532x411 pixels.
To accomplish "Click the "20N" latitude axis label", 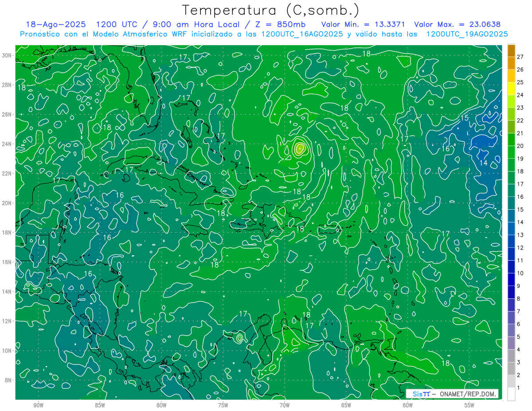I will point(7,203).
